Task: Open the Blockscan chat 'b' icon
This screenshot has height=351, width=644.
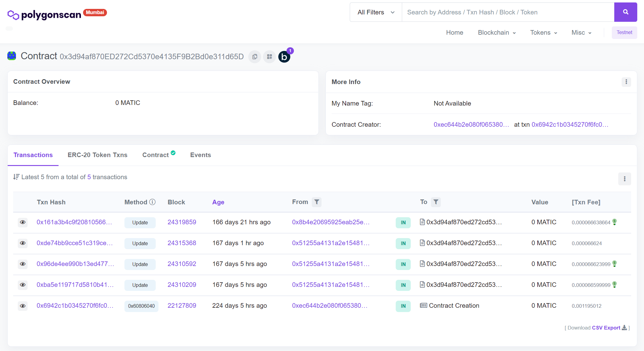Action: [x=284, y=57]
